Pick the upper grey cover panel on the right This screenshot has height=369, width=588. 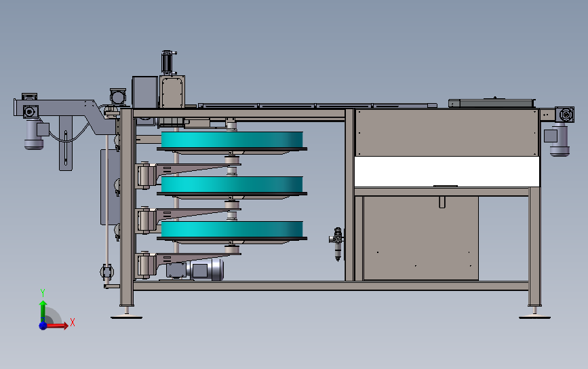tap(446, 133)
